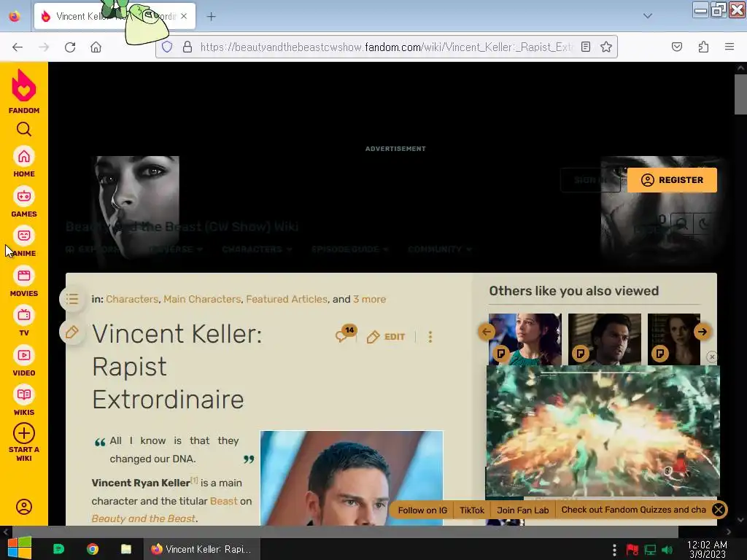Image resolution: width=747 pixels, height=560 pixels.
Task: Click Join Fan Lab in bottom bar
Action: coord(522,510)
